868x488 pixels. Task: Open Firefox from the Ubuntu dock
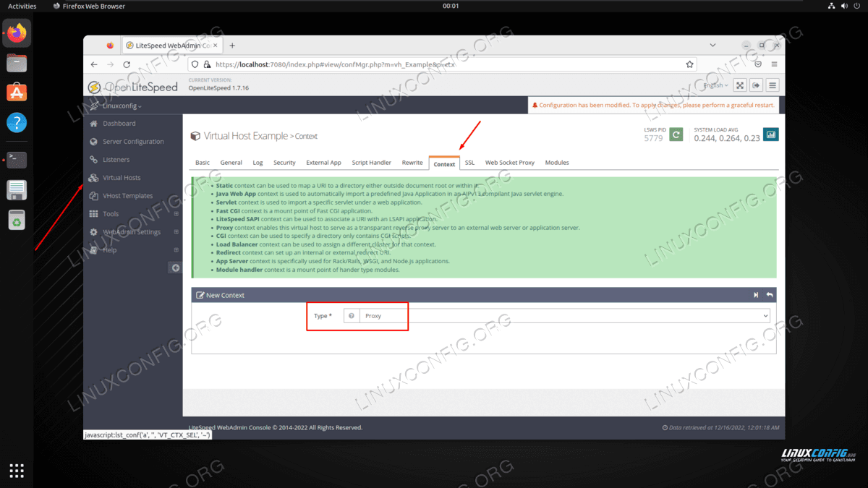[17, 33]
